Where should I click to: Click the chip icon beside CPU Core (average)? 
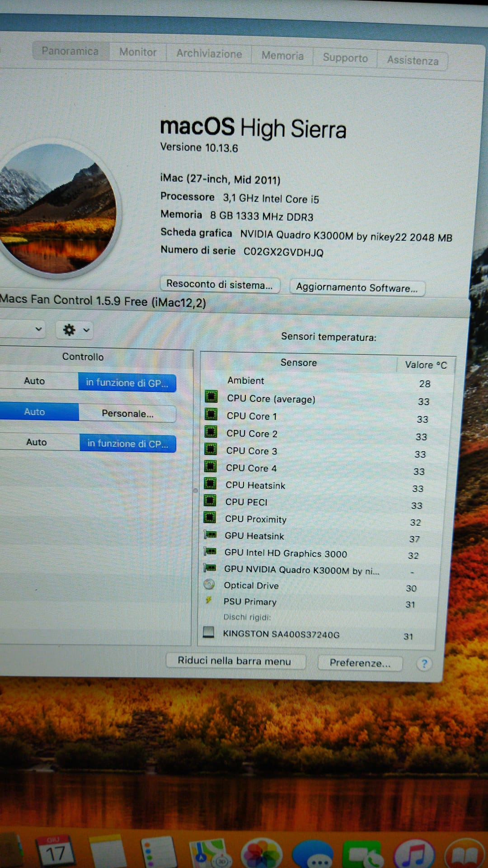click(211, 397)
